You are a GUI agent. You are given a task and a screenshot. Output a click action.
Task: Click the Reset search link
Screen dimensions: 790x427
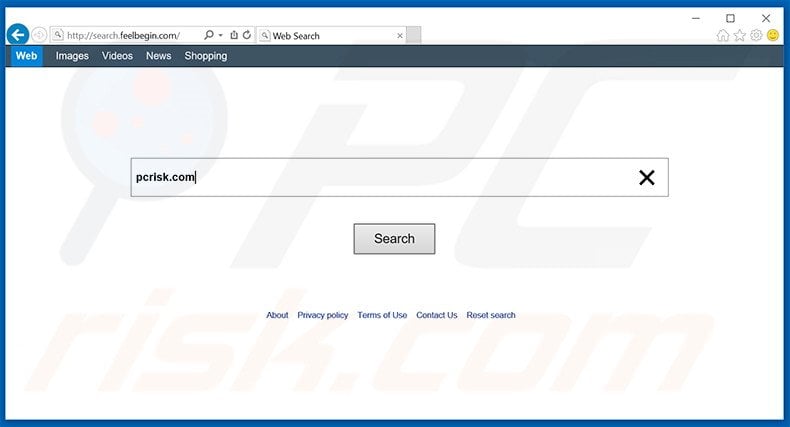491,315
